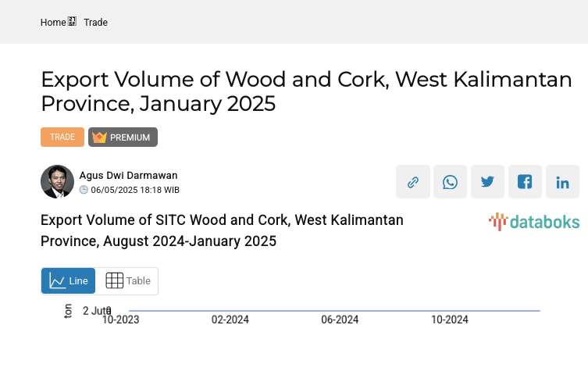Image resolution: width=588 pixels, height=389 pixels.
Task: Click the databoks logo
Action: coord(534,222)
